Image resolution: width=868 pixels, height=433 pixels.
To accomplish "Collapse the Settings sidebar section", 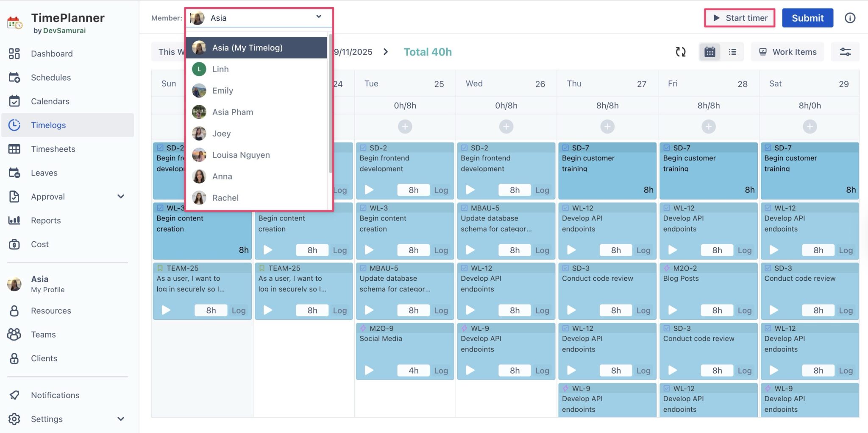I will pos(121,419).
